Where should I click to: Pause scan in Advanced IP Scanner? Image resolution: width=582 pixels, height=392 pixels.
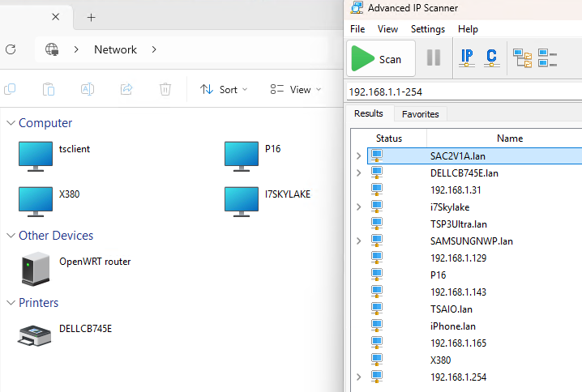(434, 58)
